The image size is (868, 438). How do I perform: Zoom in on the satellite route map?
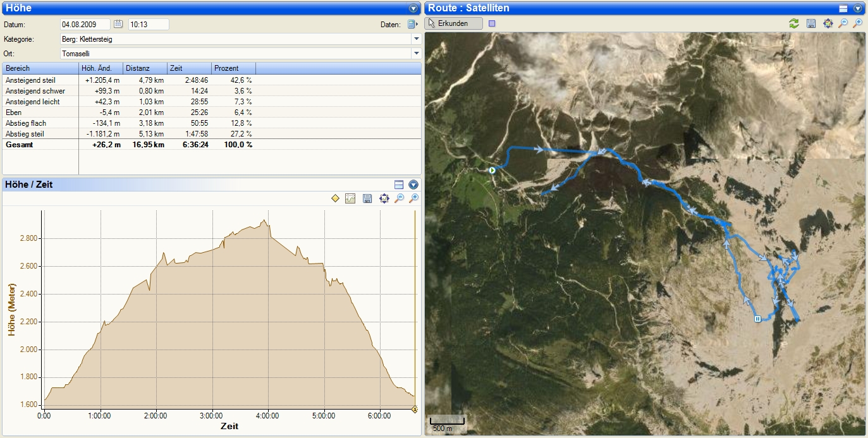858,23
